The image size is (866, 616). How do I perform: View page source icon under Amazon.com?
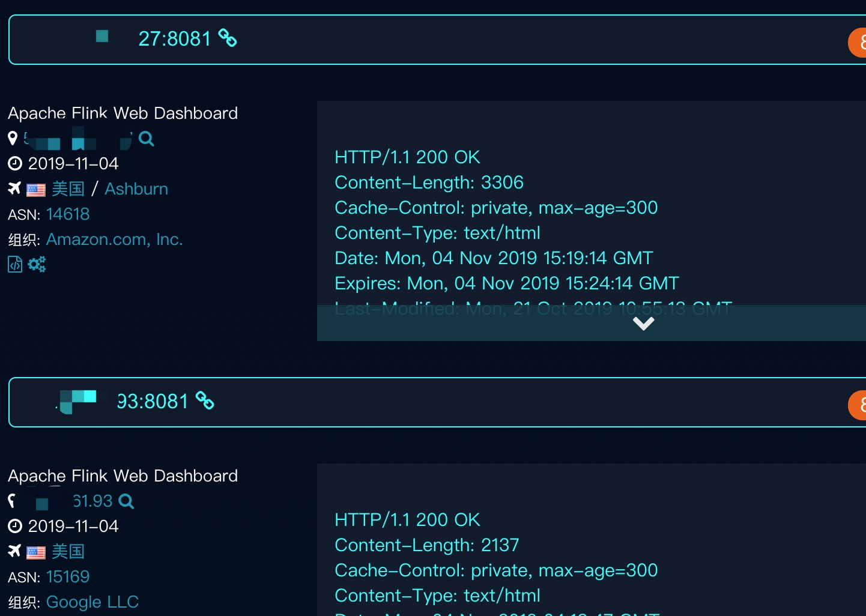tap(15, 264)
